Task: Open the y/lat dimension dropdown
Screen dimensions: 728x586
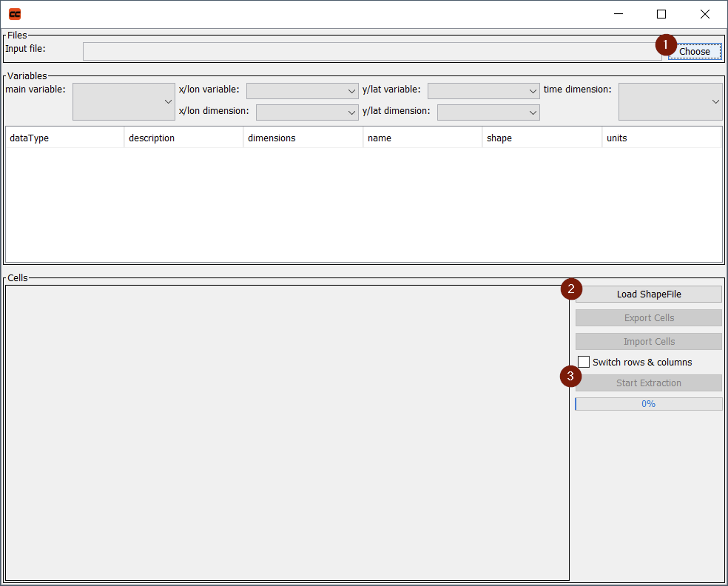Action: point(488,113)
